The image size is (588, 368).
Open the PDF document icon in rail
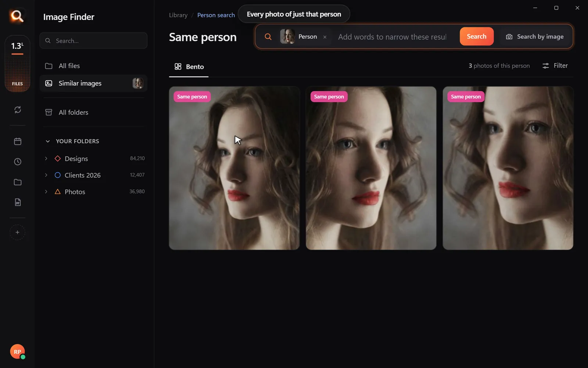coord(17,202)
